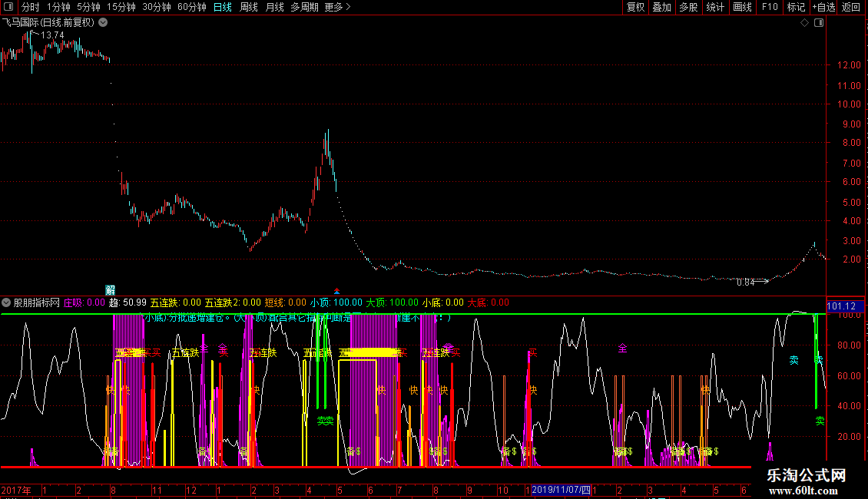Click the 复权 button
Viewport: 868px width, 499px height.
[635, 8]
